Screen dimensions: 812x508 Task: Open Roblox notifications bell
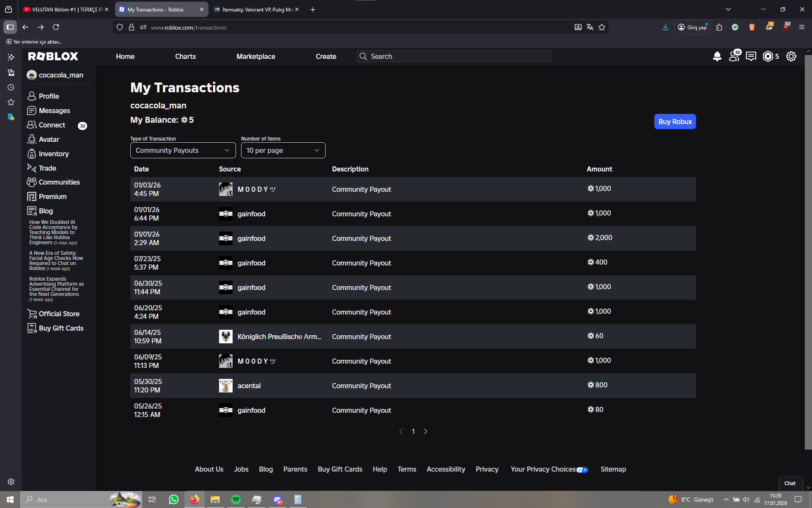[x=717, y=56]
